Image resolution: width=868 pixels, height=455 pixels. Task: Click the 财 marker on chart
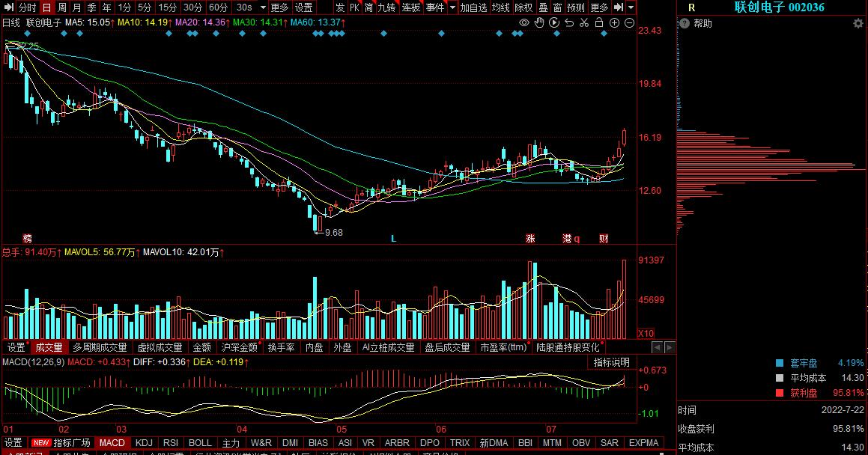pyautogui.click(x=604, y=238)
